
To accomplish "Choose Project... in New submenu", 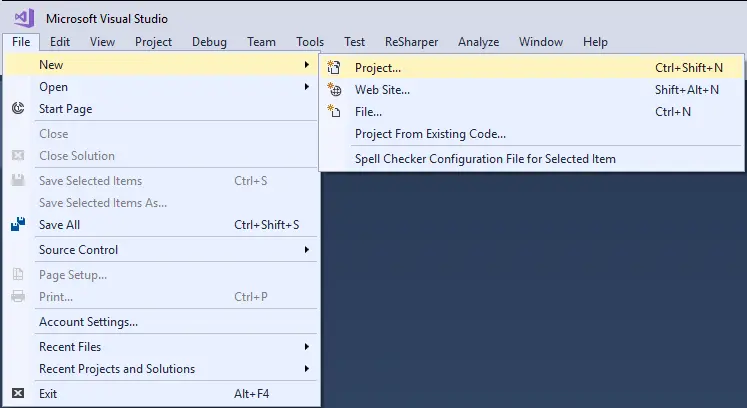I will point(532,68).
